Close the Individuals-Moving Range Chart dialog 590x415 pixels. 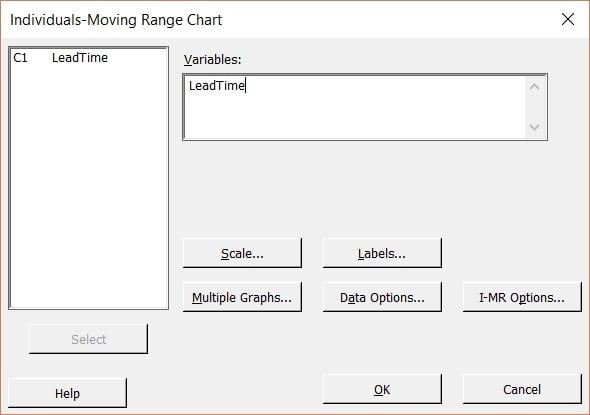(x=567, y=19)
